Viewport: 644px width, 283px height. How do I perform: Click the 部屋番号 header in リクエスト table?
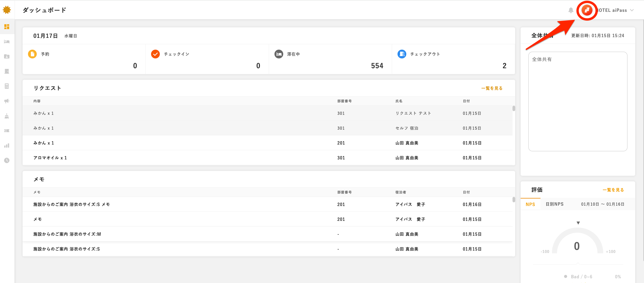point(345,101)
